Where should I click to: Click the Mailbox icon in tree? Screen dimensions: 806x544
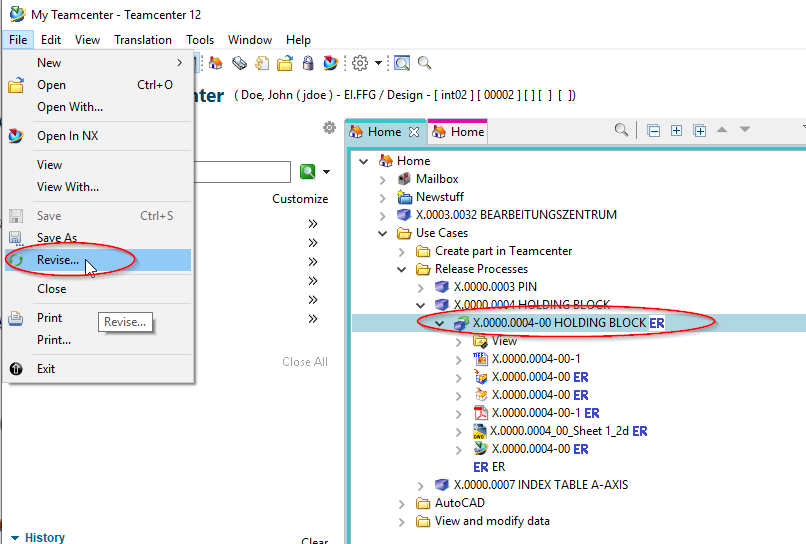404,179
